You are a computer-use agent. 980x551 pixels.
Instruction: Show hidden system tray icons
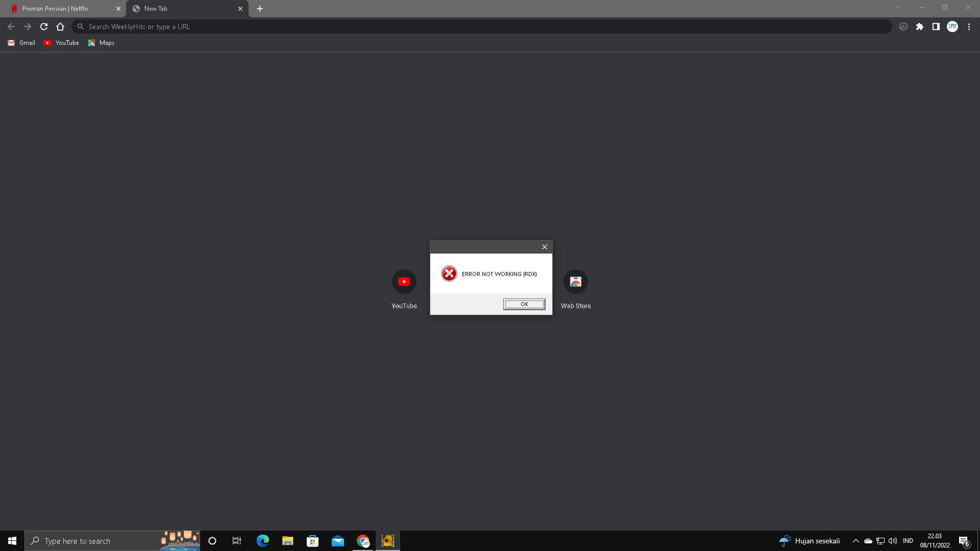pyautogui.click(x=855, y=541)
